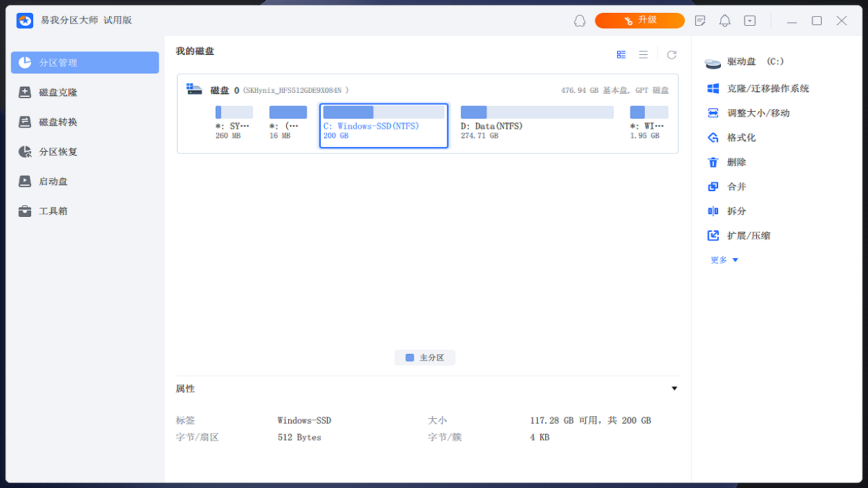Screen dimensions: 868x488
Task: Click label value Windows-SSD in properties
Action: pos(304,420)
